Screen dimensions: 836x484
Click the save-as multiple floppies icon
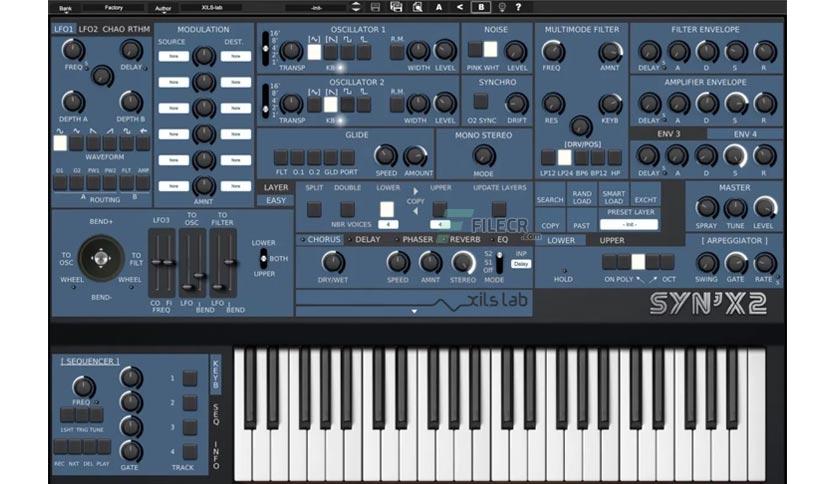tap(396, 7)
